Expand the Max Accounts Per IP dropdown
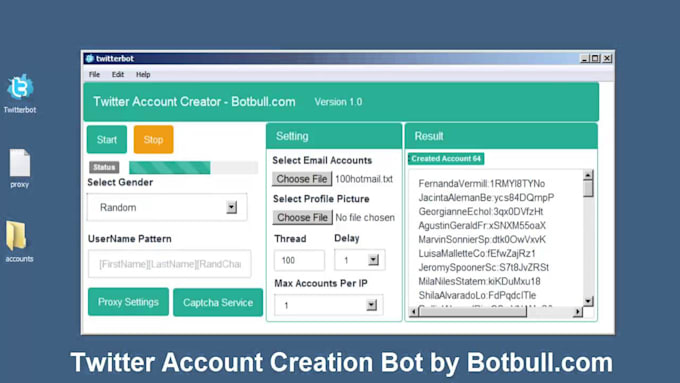 pyautogui.click(x=371, y=305)
